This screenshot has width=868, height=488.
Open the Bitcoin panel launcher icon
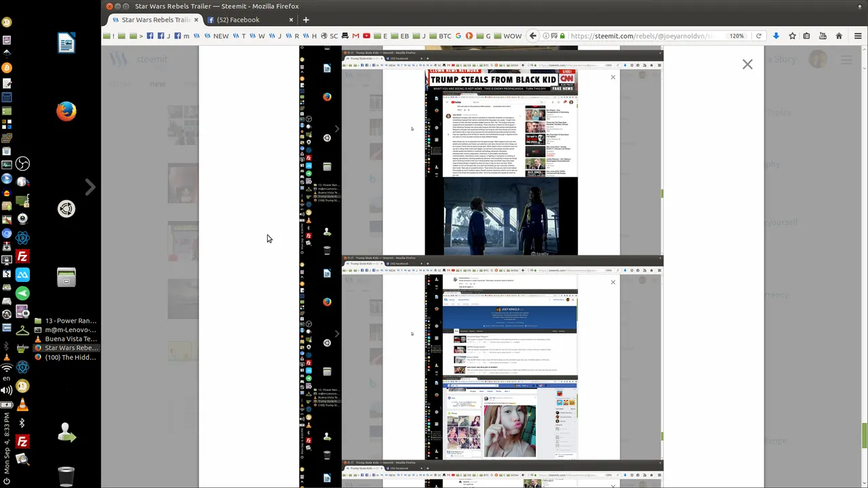coord(7,68)
